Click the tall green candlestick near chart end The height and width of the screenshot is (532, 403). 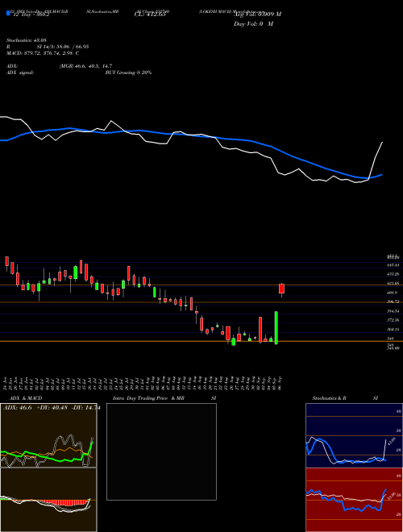[276, 328]
